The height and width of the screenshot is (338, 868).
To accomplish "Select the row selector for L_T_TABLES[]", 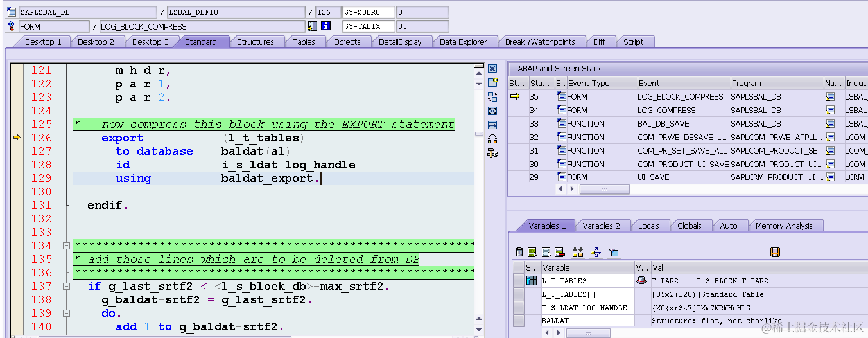I will [x=518, y=294].
